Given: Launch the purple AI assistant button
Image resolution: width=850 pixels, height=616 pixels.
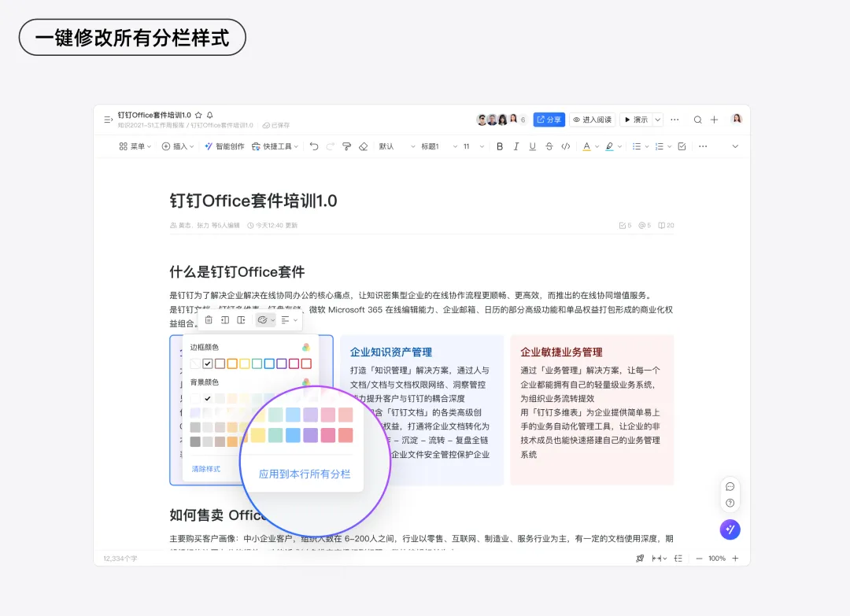Looking at the screenshot, I should click(730, 529).
